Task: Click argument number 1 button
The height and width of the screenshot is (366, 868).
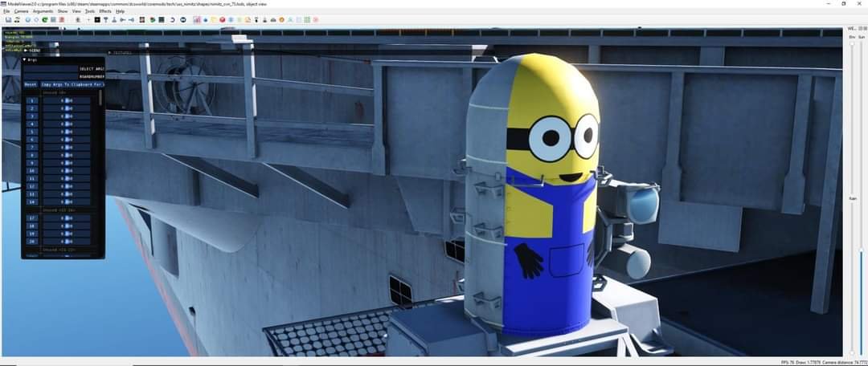Action: tap(32, 100)
